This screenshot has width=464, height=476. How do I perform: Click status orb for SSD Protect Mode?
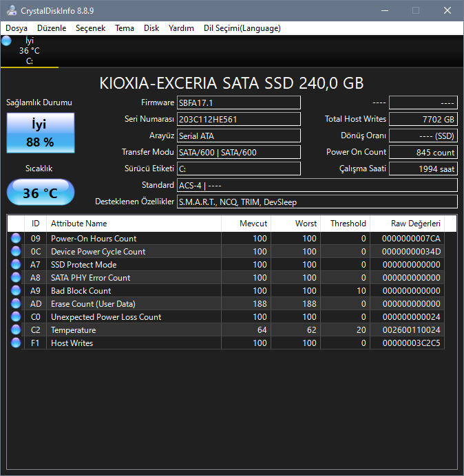pyautogui.click(x=16, y=264)
